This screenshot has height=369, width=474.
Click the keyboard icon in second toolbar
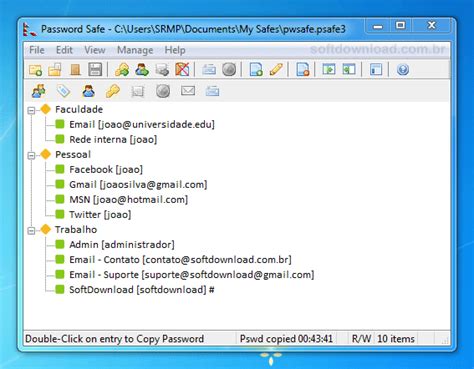[212, 91]
